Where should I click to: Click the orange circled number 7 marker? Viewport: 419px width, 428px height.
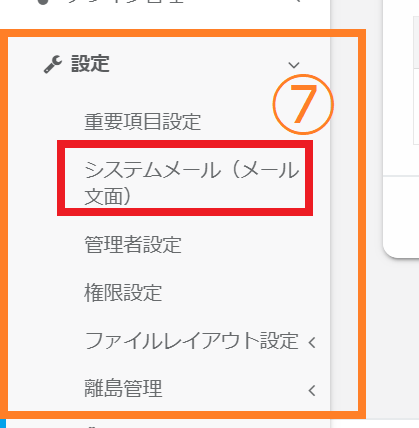point(303,104)
